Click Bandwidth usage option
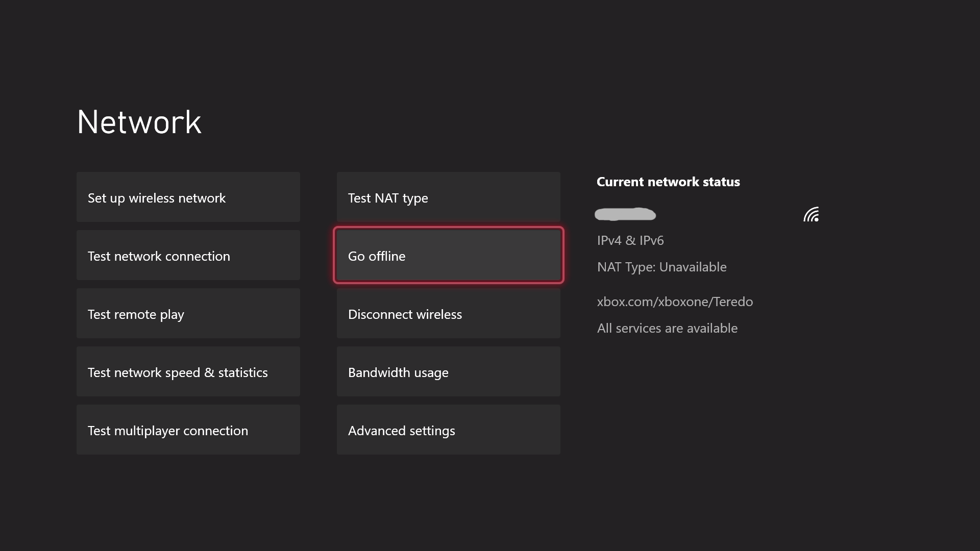Screen dimensions: 980x551 tap(448, 371)
